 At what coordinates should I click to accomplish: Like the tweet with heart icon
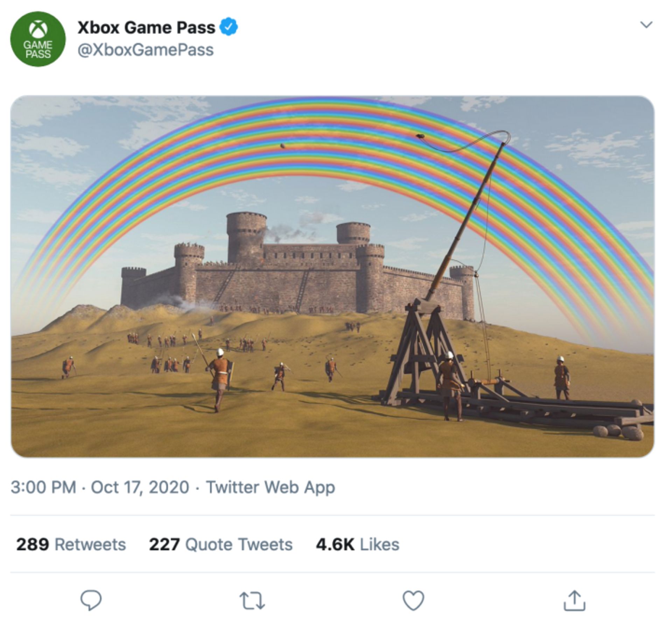click(x=413, y=600)
